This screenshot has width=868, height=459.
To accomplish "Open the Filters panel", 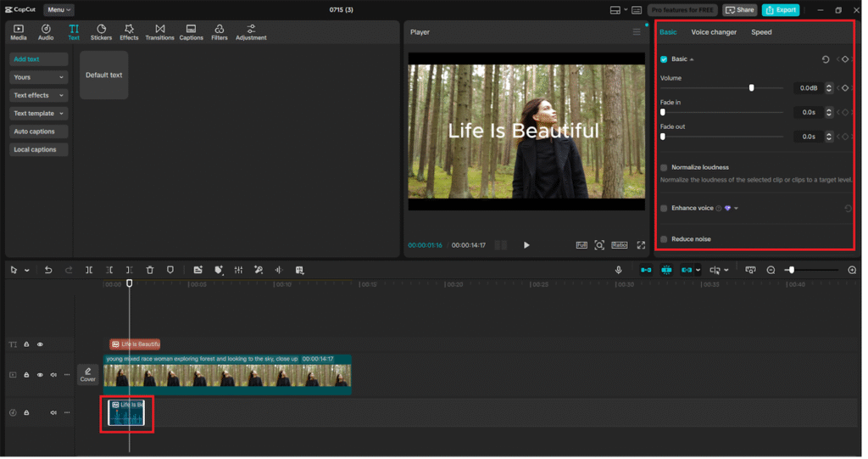I will pos(219,32).
